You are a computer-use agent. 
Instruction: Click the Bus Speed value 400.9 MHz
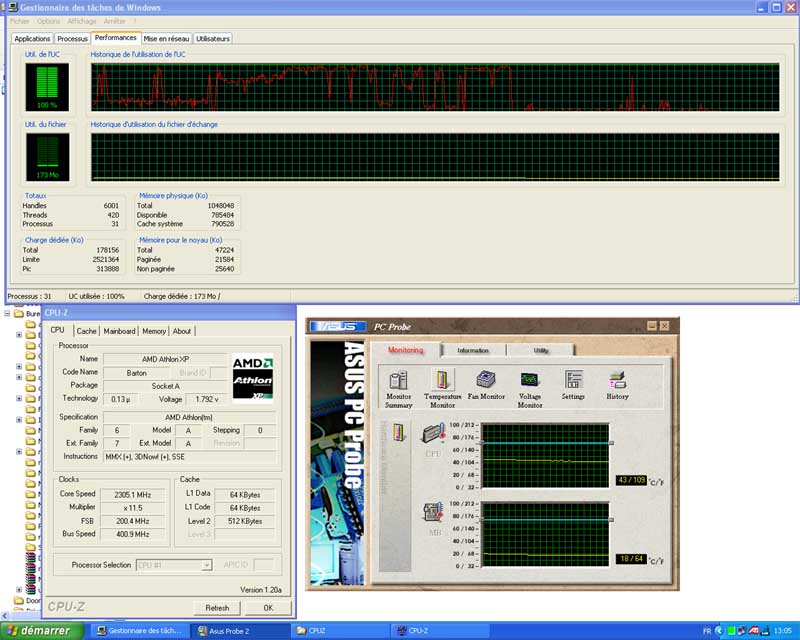(x=133, y=534)
